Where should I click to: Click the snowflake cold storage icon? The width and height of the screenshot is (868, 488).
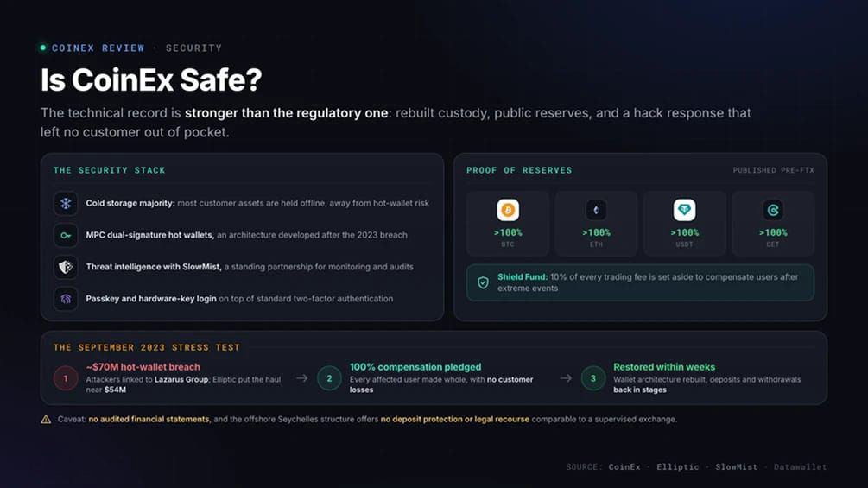(66, 204)
